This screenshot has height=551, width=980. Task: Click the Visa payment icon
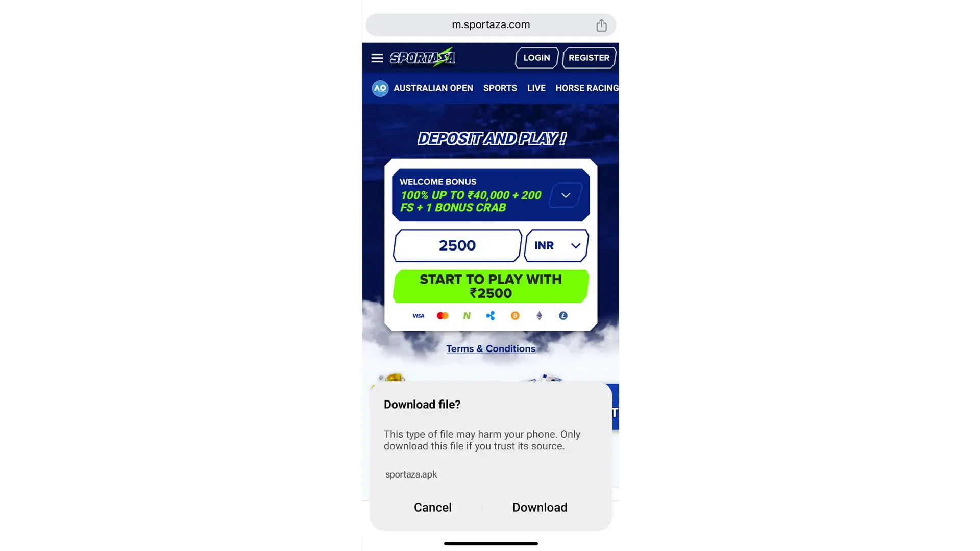click(x=418, y=315)
